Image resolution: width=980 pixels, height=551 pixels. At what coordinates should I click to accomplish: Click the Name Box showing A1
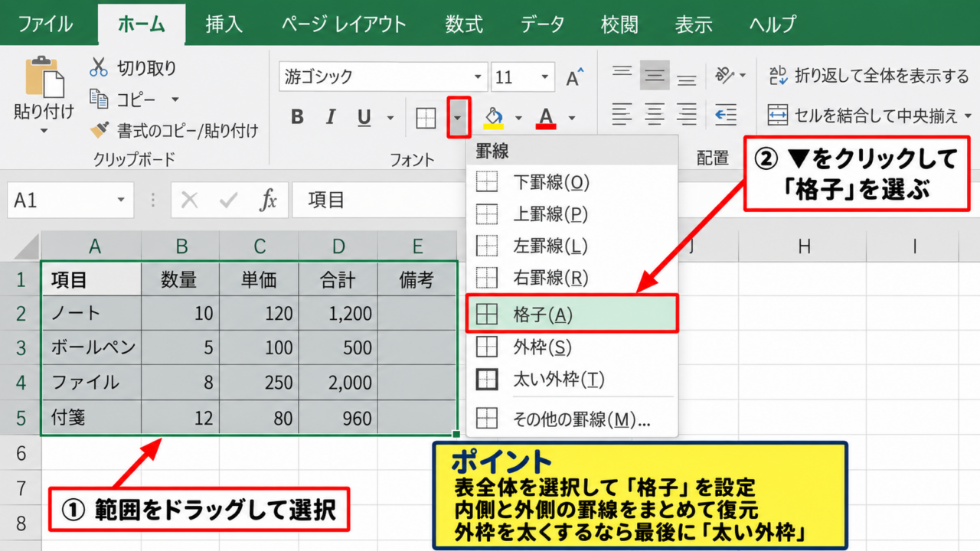coord(70,201)
